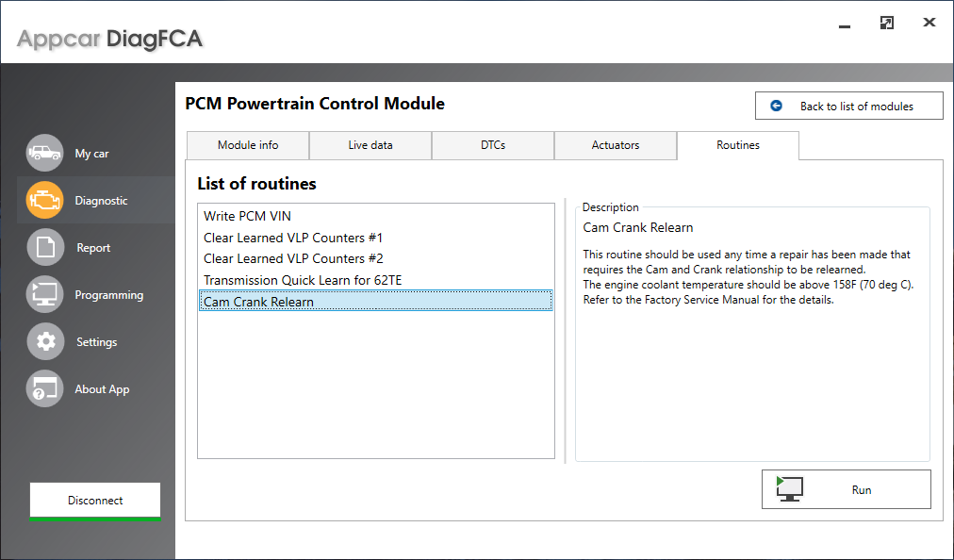Click the My car menu label
Image resolution: width=954 pixels, height=560 pixels.
tap(91, 154)
